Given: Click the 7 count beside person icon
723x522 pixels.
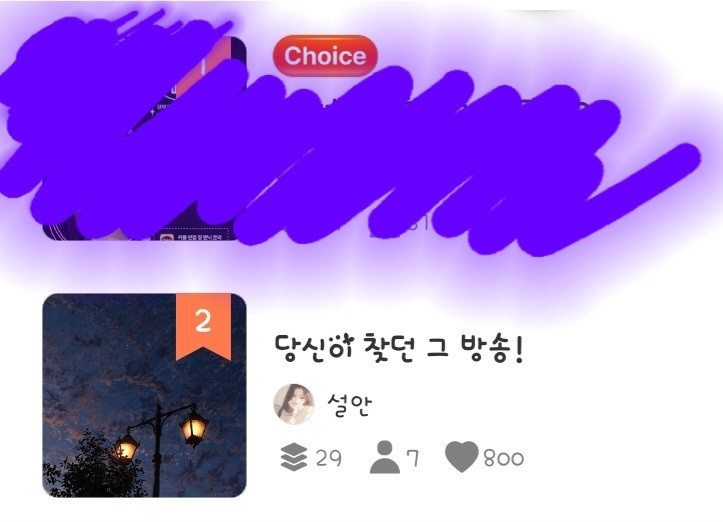Looking at the screenshot, I should (x=412, y=458).
